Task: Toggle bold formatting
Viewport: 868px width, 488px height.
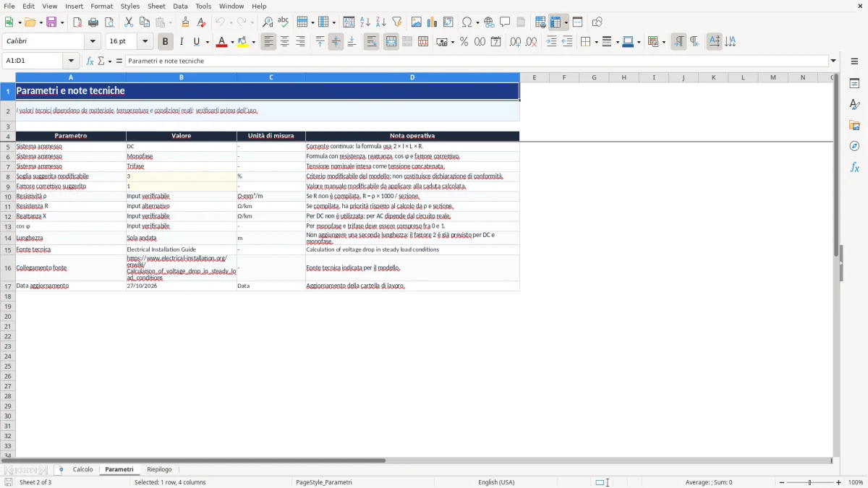Action: (x=166, y=42)
